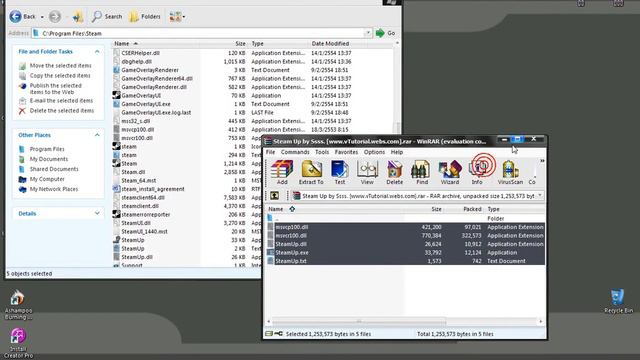
Task: Open Program Files link in Other Places
Action: [x=47, y=149]
